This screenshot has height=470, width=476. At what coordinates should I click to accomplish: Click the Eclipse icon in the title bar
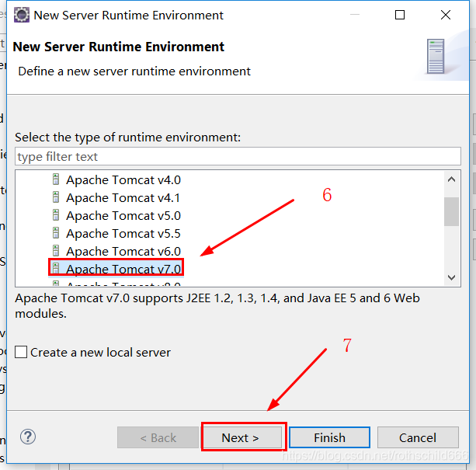(22, 15)
